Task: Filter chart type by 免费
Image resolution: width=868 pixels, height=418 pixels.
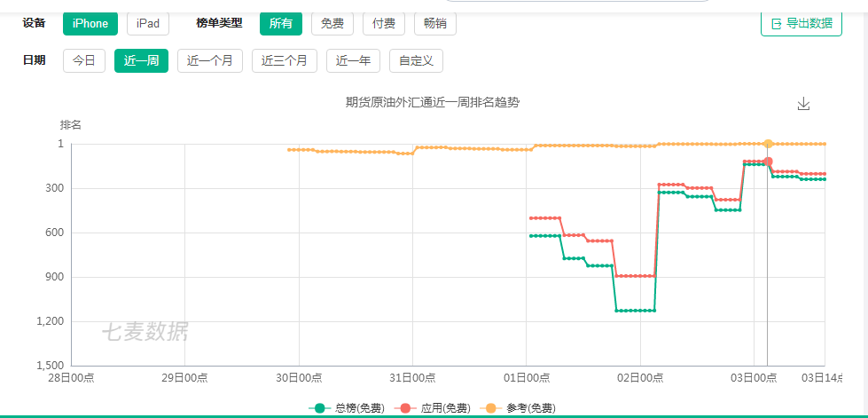Action: coord(332,23)
